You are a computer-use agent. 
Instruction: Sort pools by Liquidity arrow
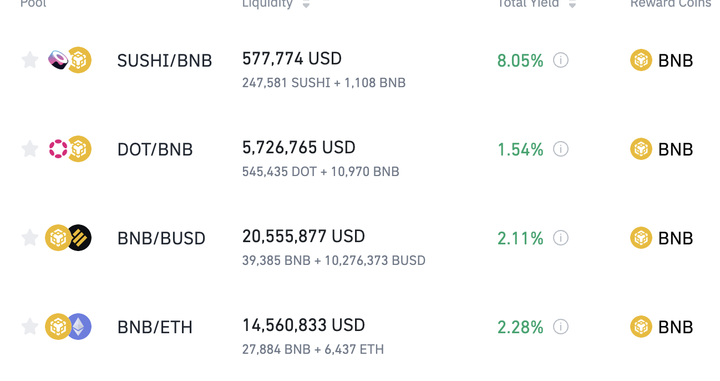click(x=306, y=5)
